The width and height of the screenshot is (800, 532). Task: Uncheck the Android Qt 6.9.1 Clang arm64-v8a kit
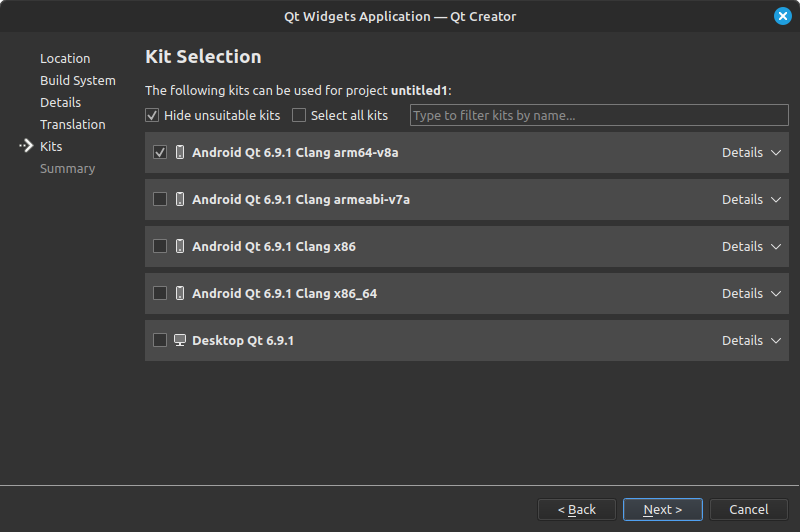[160, 152]
